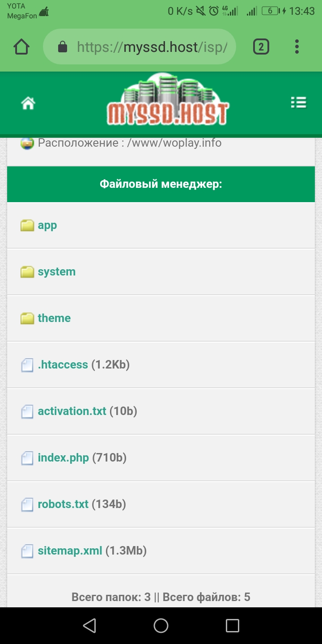Open the theme folder
322x644 pixels.
[x=54, y=318]
